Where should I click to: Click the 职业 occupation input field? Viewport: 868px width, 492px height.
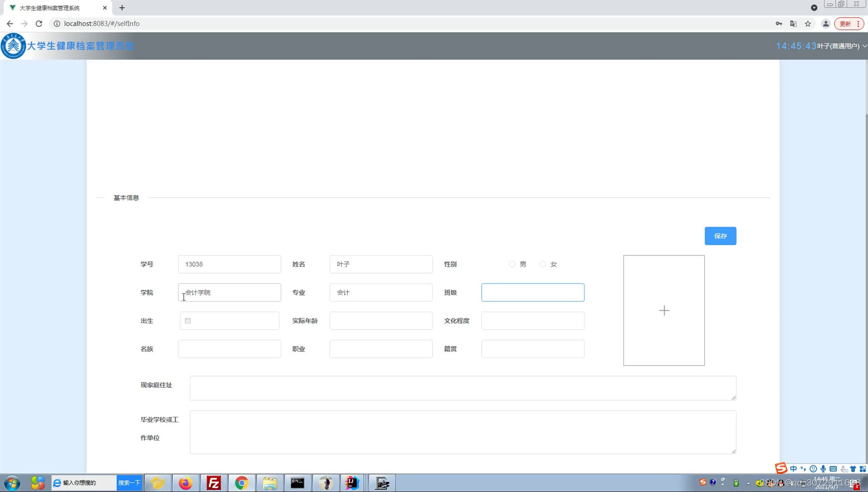381,349
